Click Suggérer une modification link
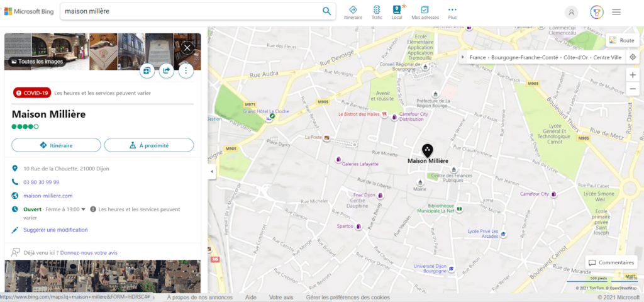This screenshot has width=644, height=302. [55, 230]
